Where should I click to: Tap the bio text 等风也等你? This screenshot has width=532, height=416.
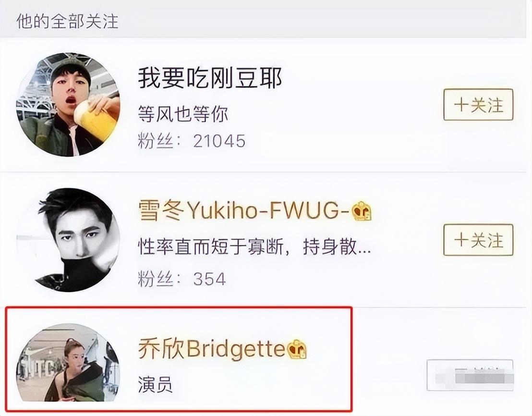tap(183, 114)
